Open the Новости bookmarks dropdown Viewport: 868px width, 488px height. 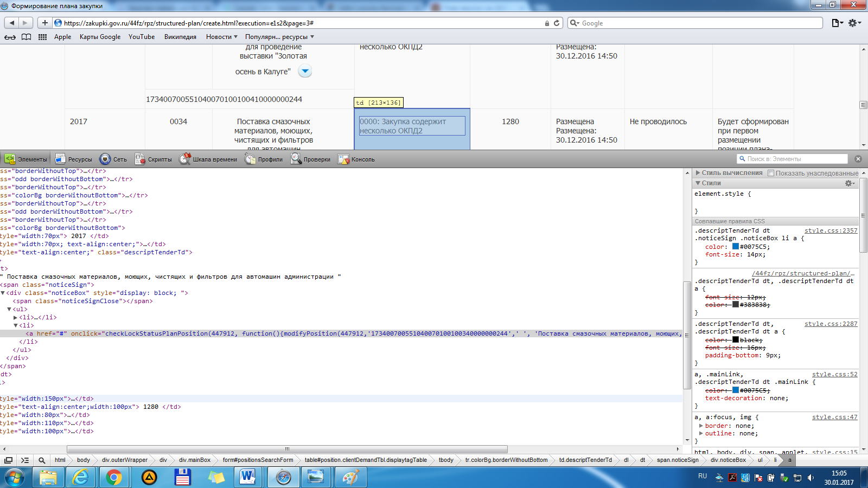coord(221,37)
